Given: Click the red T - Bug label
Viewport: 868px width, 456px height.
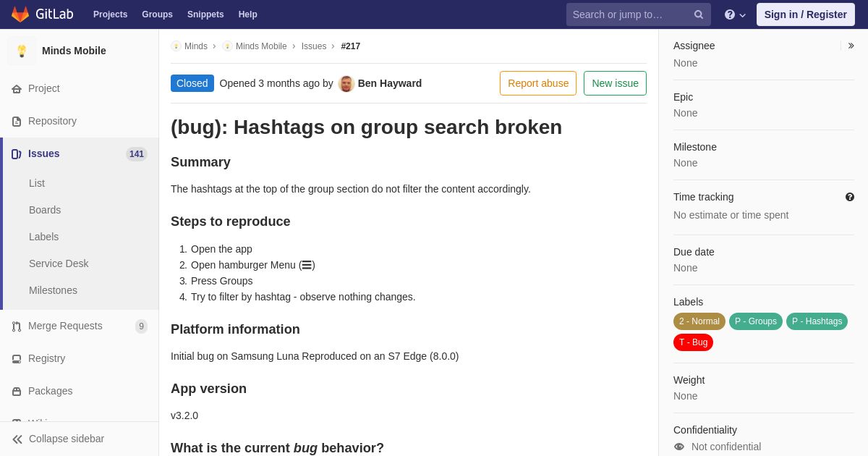Looking at the screenshot, I should [693, 342].
